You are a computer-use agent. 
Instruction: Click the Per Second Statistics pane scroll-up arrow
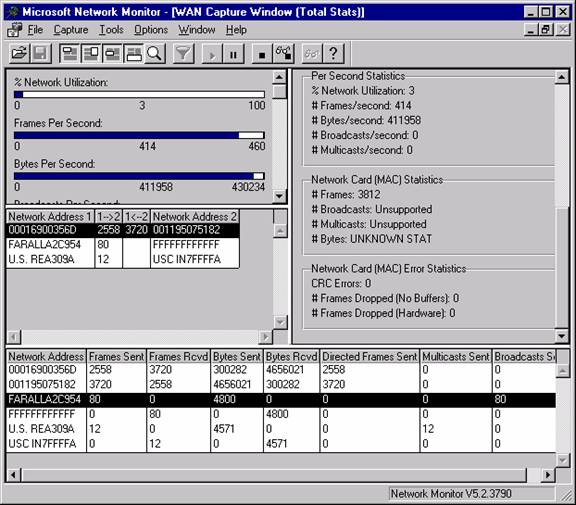[562, 77]
